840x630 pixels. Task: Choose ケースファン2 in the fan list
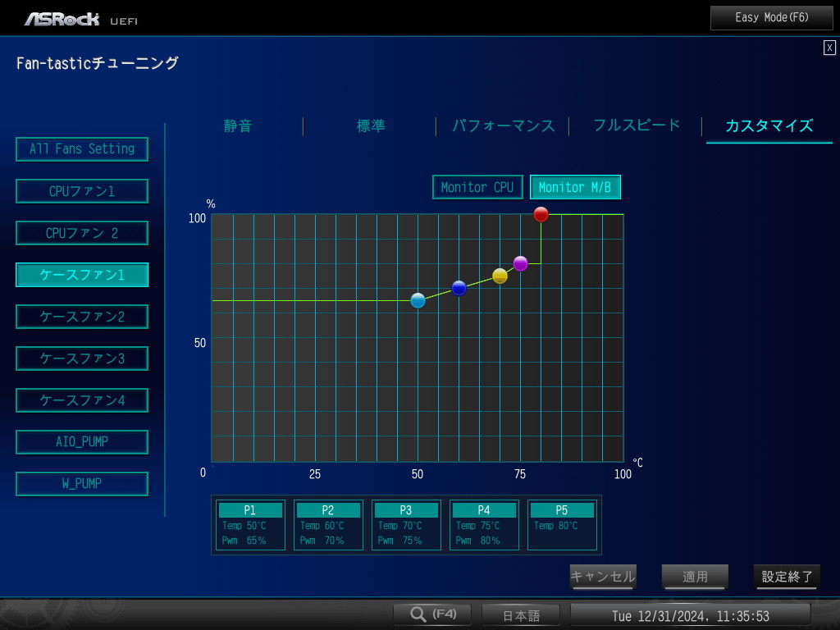pyautogui.click(x=82, y=317)
